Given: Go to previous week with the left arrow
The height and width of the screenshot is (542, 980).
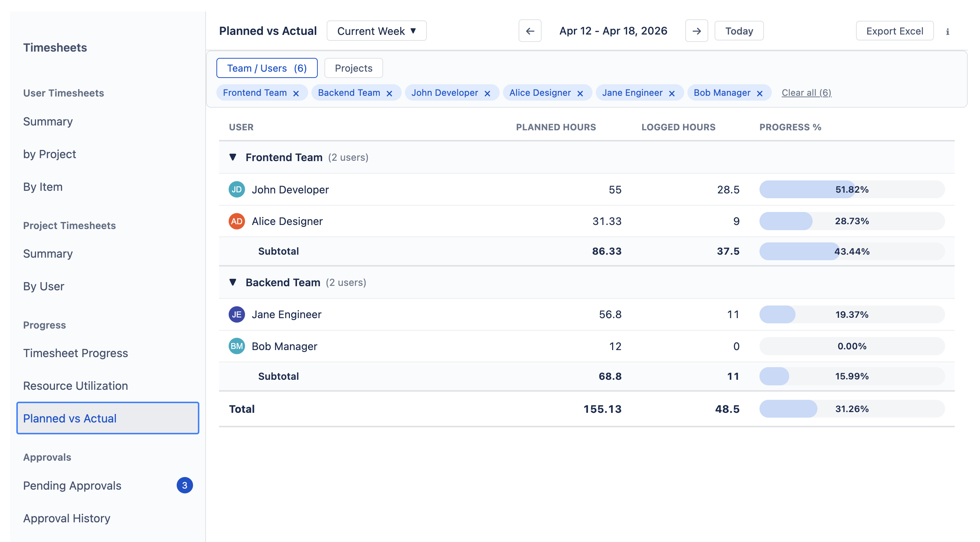Looking at the screenshot, I should [530, 31].
